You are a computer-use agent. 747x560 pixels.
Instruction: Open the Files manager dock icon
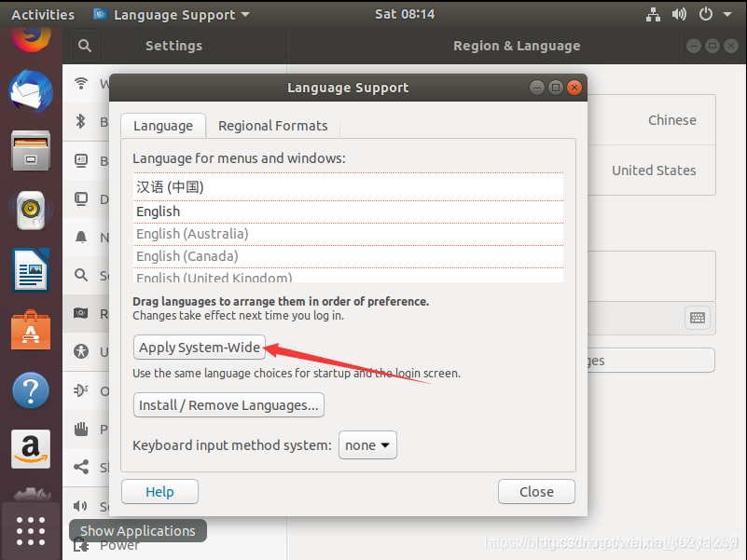(x=31, y=151)
